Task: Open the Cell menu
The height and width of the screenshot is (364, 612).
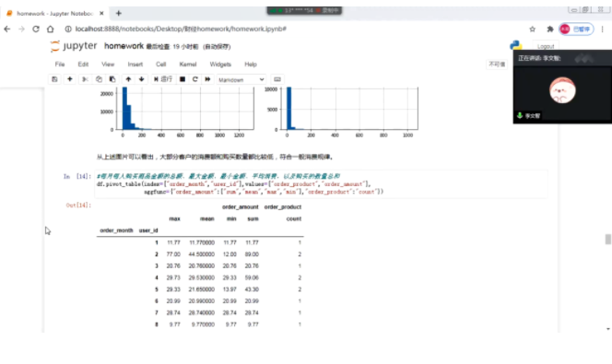Action: coord(160,65)
